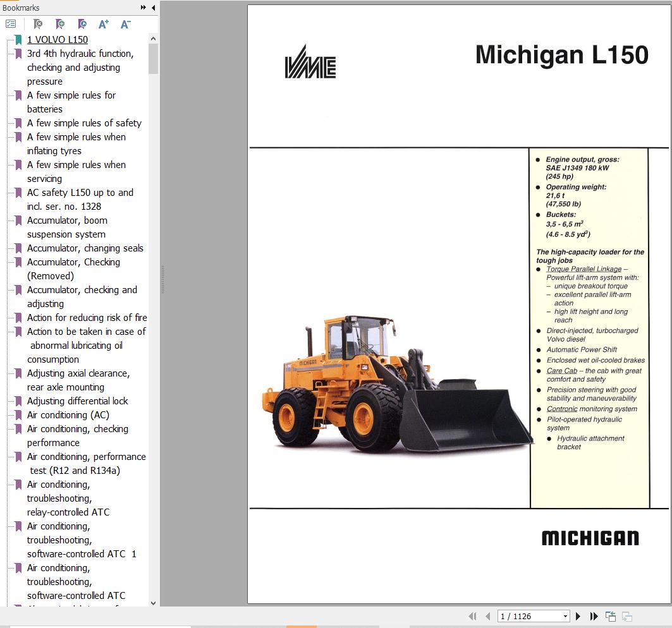The image size is (672, 628).
Task: Go to the next page
Action: (578, 616)
